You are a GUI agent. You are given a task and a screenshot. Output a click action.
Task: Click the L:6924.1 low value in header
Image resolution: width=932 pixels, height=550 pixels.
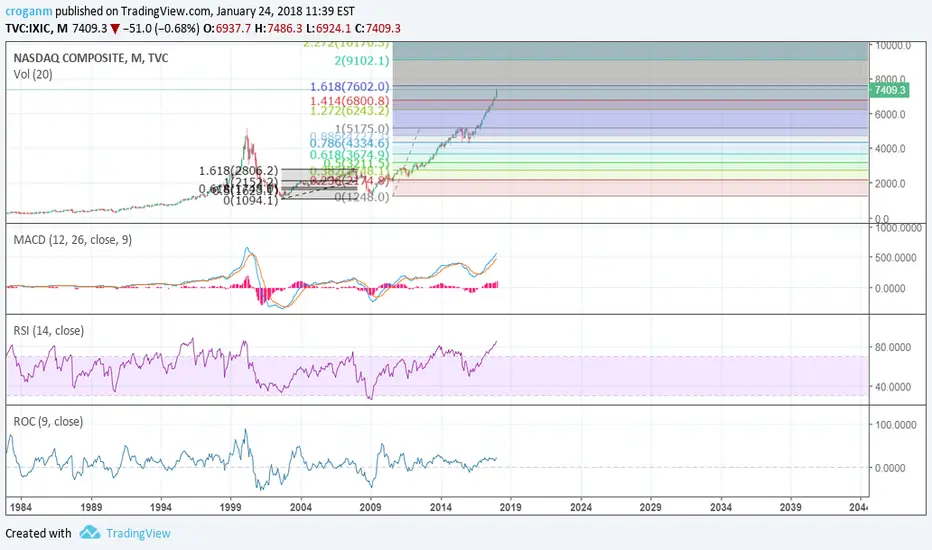coord(329,29)
